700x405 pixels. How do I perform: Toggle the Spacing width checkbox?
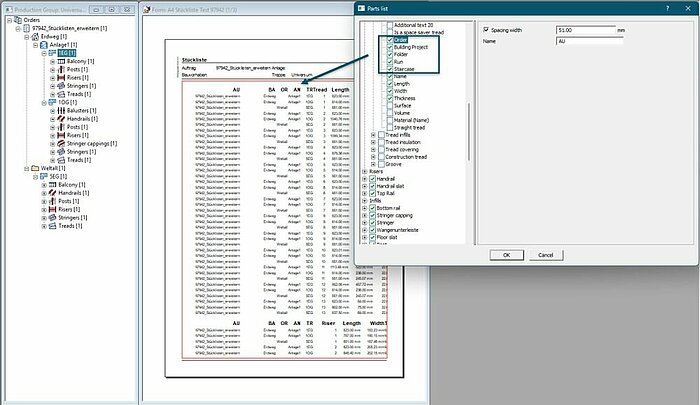(x=486, y=30)
